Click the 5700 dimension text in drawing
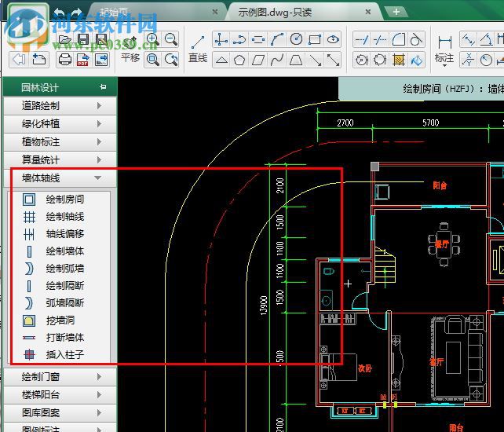 tap(431, 123)
